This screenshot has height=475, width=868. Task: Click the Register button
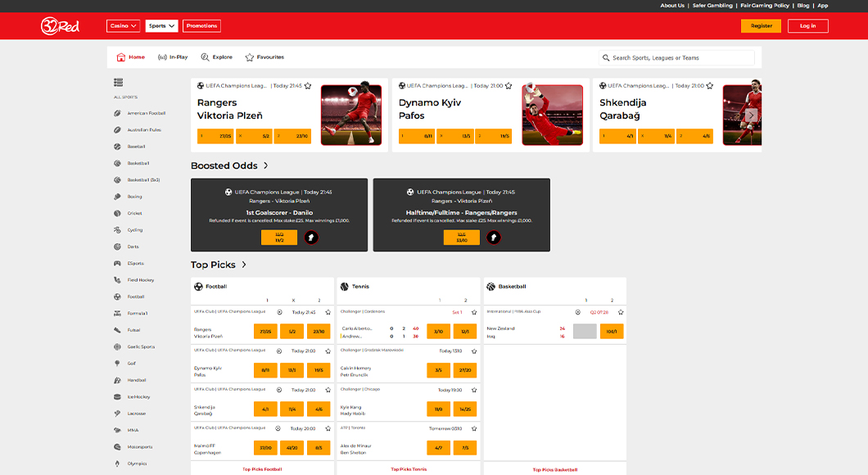point(762,26)
